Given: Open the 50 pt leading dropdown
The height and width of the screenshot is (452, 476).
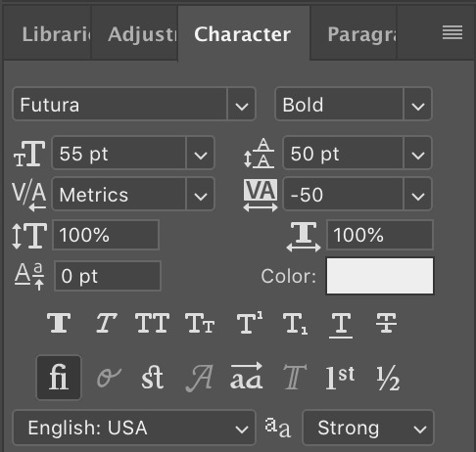Looking at the screenshot, I should click(418, 154).
